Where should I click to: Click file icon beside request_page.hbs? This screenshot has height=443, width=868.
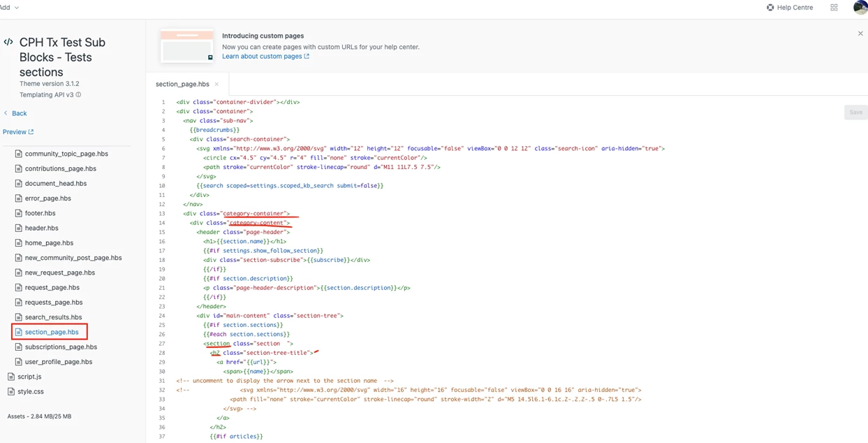click(x=19, y=287)
